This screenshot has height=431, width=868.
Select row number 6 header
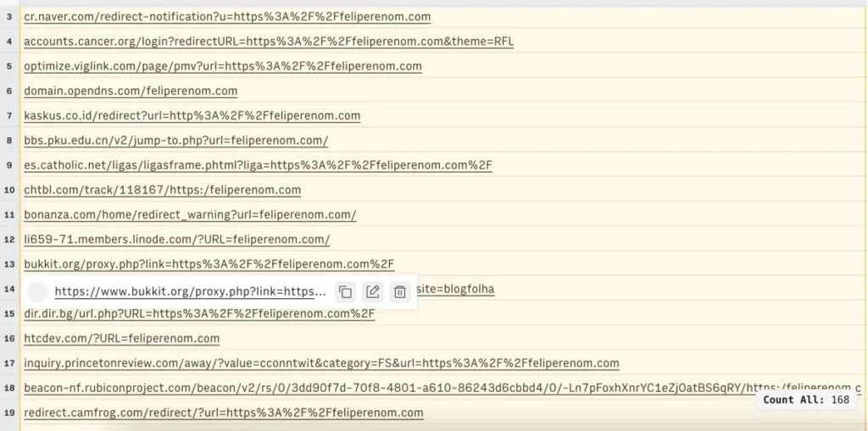(x=9, y=91)
